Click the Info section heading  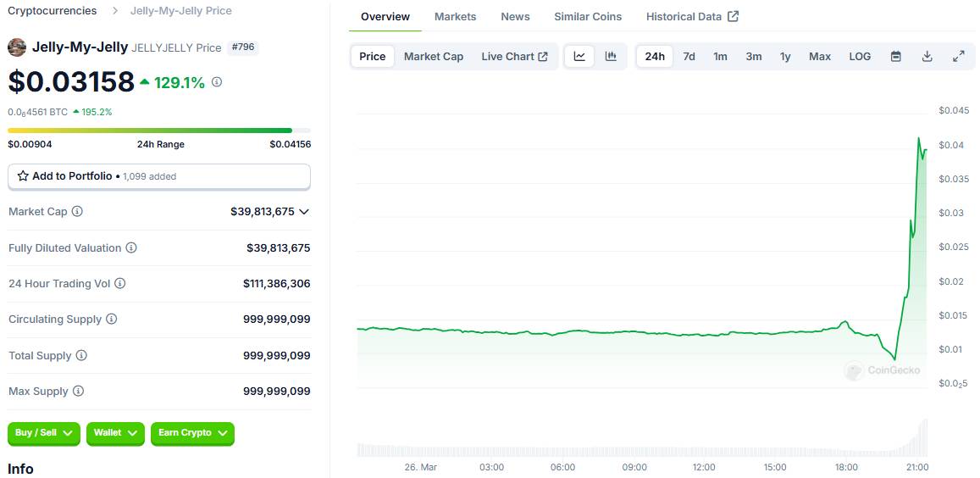click(20, 469)
